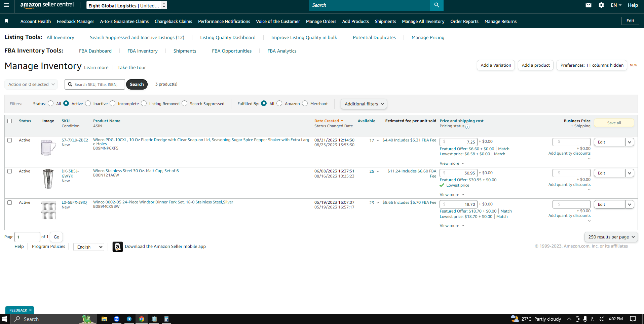644x324 pixels.
Task: Open the Windows Start menu
Action: point(4,319)
